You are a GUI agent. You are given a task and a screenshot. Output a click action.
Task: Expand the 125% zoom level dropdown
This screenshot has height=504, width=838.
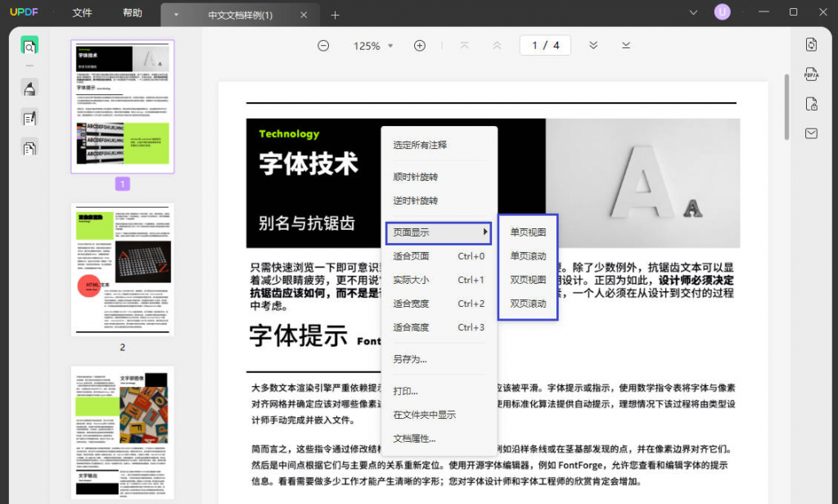click(x=390, y=46)
